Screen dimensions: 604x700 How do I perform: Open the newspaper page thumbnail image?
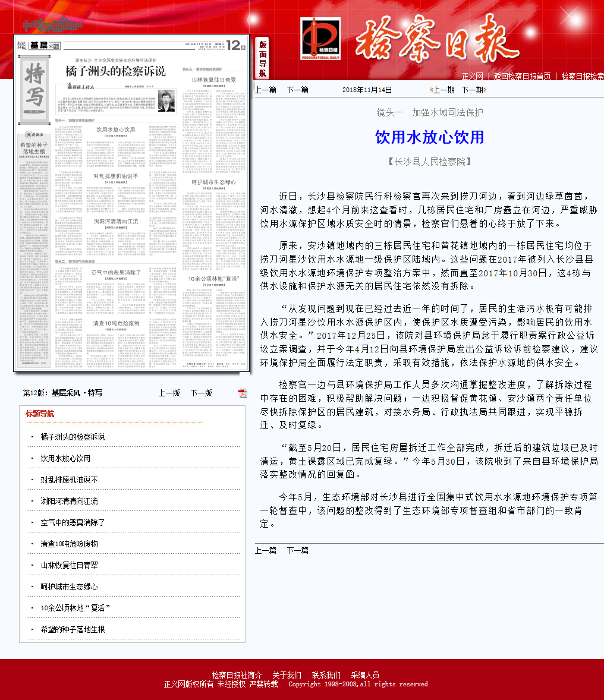131,203
